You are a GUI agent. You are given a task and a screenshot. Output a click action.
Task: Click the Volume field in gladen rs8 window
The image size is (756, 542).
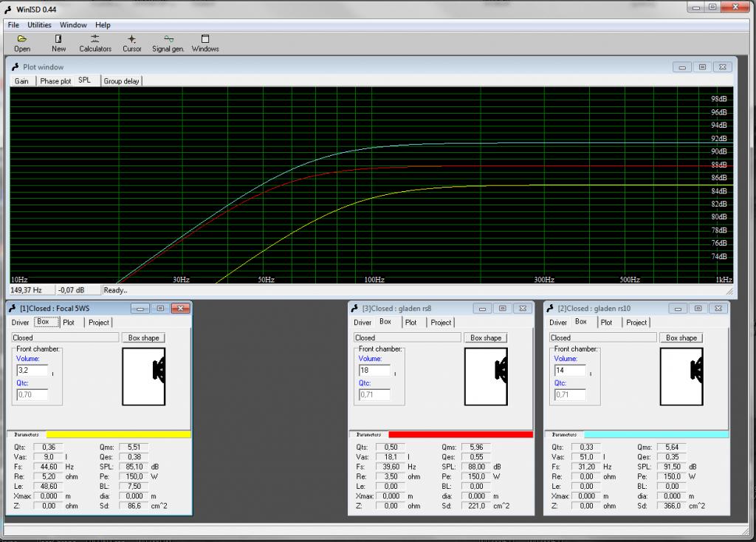[x=374, y=371]
